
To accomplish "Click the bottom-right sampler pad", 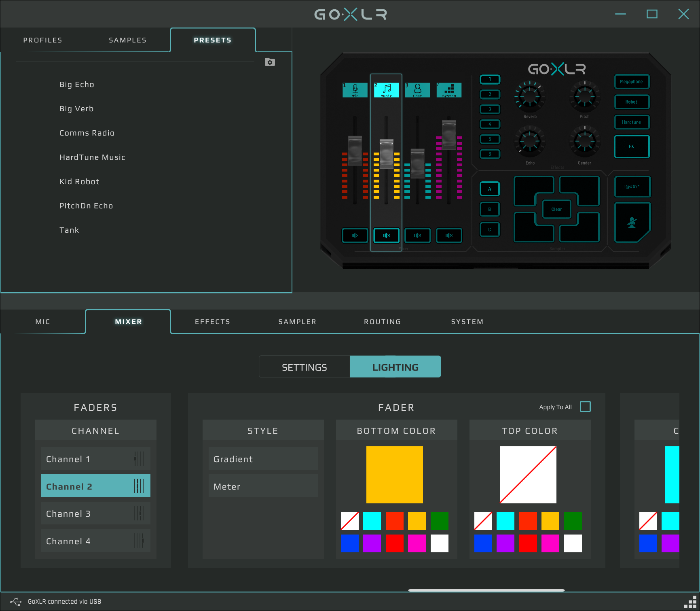I will (x=583, y=229).
